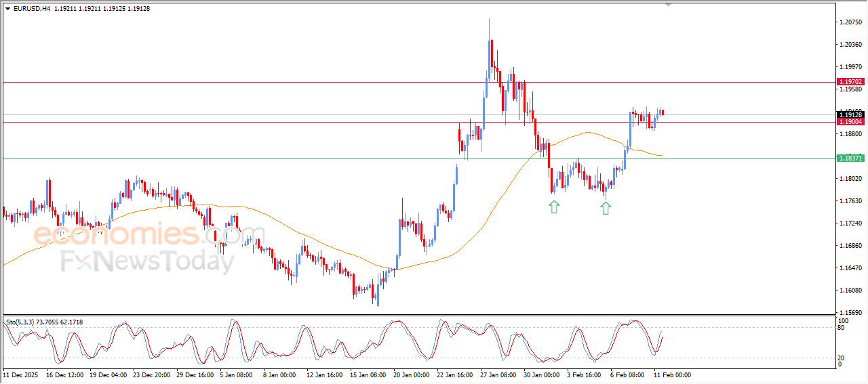Viewport: 868px width, 384px height.
Task: Click the 22 Jan 16:00 time label
Action: point(455,375)
